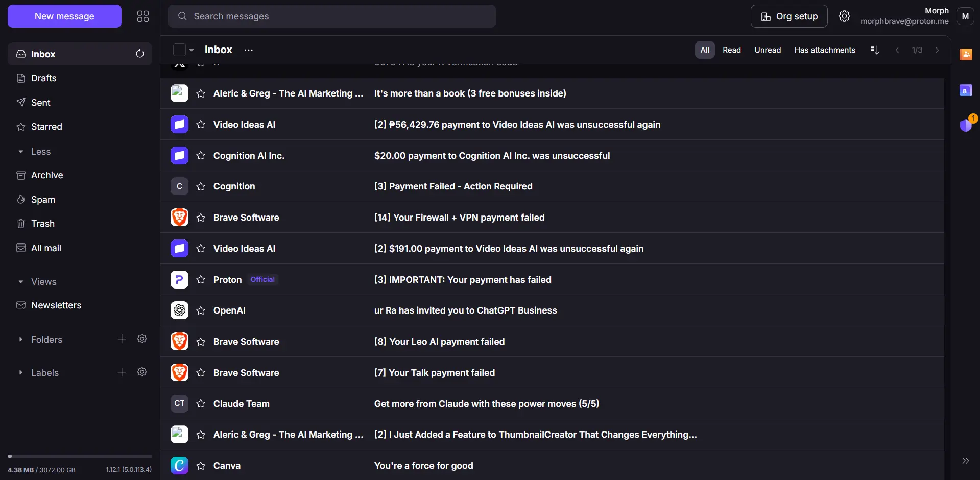Open the Video Ideas AI ₱56,429.76 payment email
The image size is (980, 480).
pyautogui.click(x=552, y=125)
